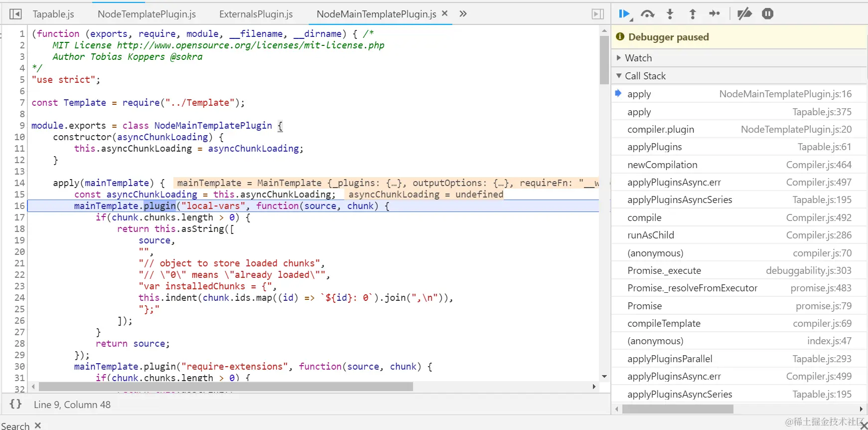
Task: Expand the Watch section
Action: point(739,58)
